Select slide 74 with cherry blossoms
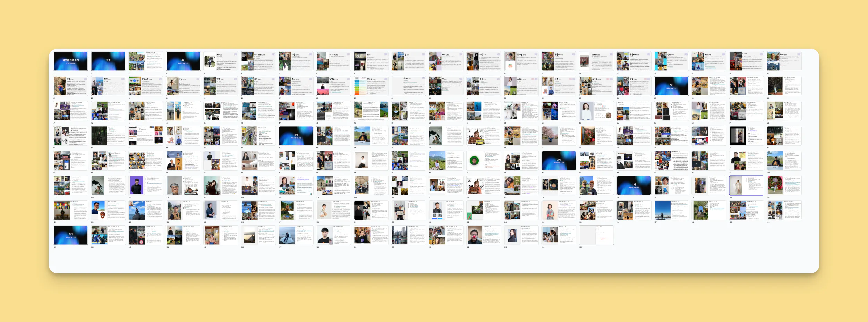 pos(559,136)
